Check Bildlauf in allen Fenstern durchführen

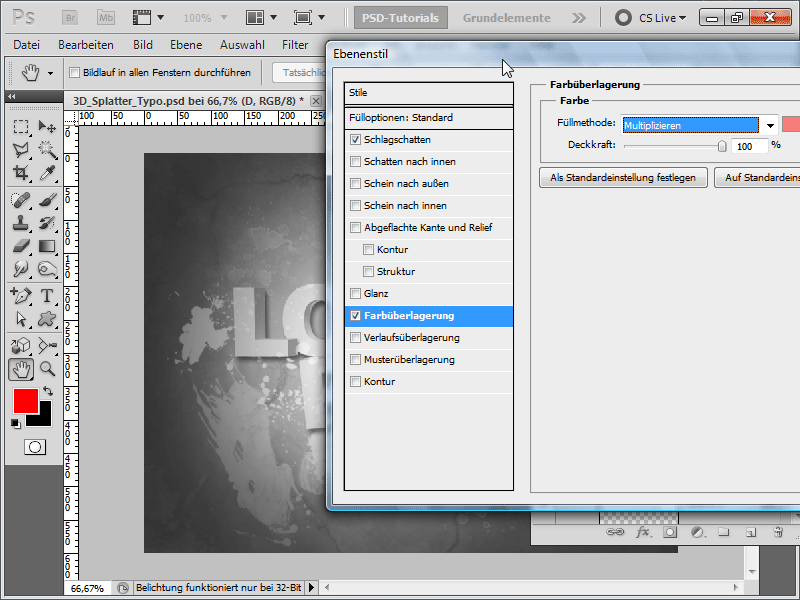[74, 73]
